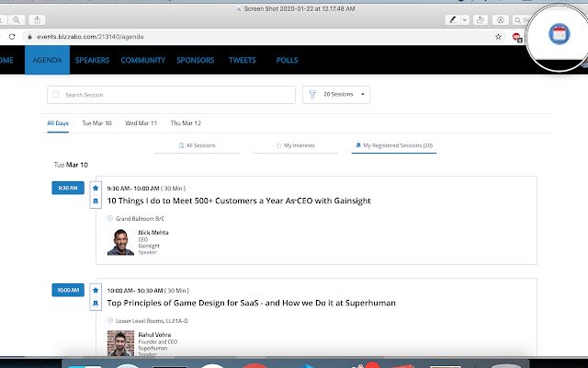Switch to the POLLS page
The image size is (588, 368).
(x=287, y=60)
